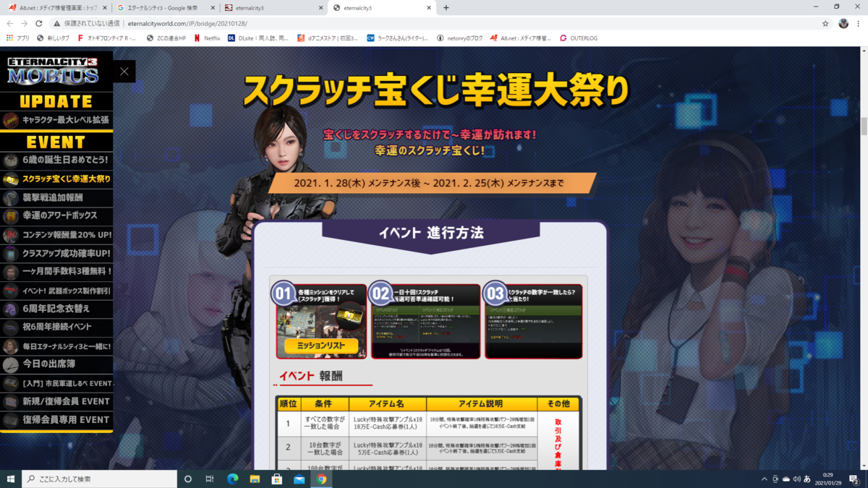Open 祝6周年接続イベント page

[x=56, y=328]
